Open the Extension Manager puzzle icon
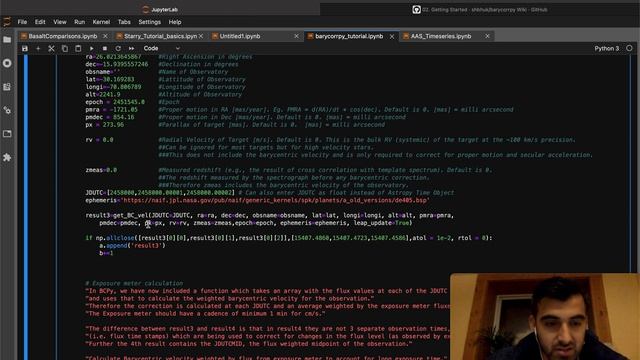 click(7, 158)
